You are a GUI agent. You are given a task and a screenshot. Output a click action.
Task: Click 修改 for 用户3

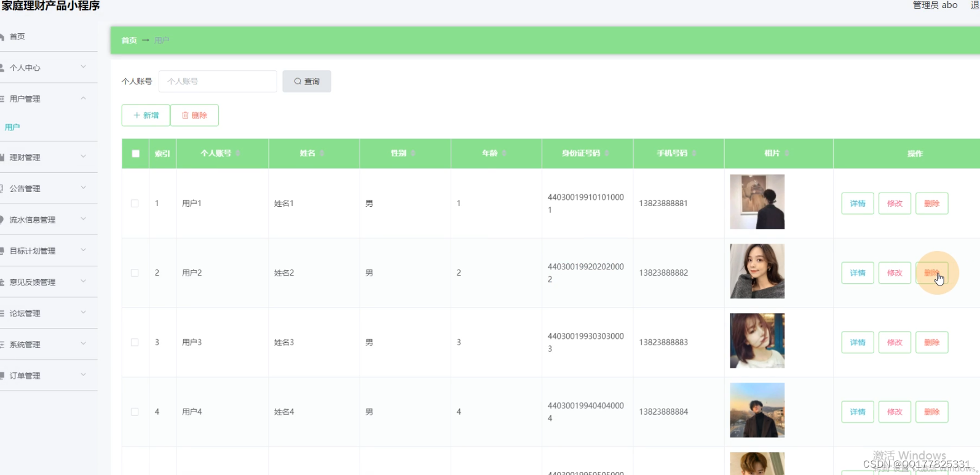click(x=895, y=343)
